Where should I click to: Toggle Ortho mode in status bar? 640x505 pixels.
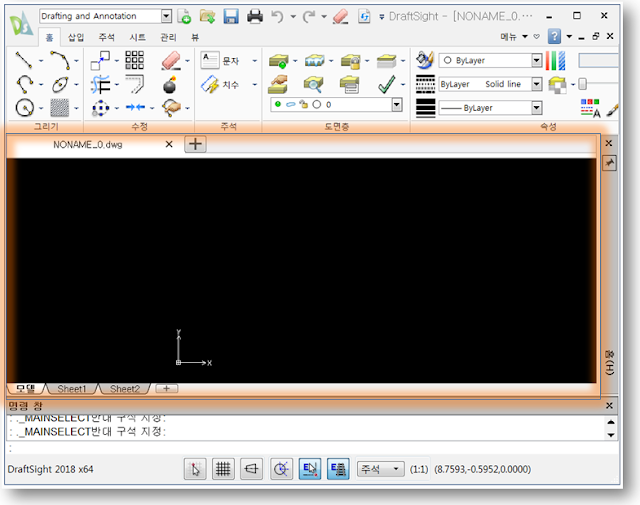[251, 469]
